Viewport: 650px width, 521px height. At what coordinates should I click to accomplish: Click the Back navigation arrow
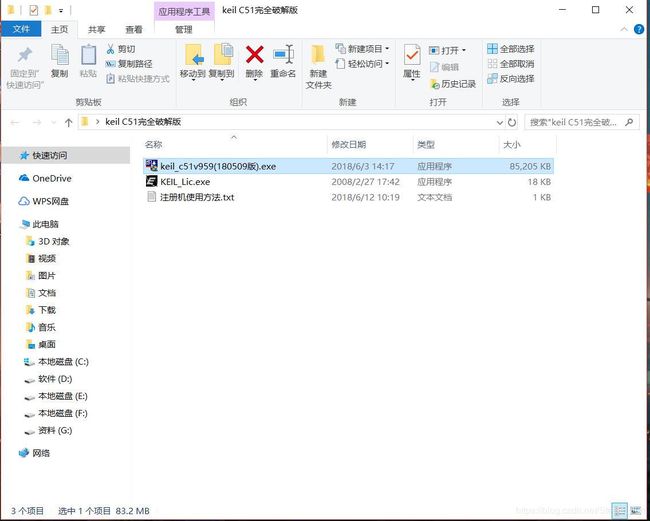point(15,122)
